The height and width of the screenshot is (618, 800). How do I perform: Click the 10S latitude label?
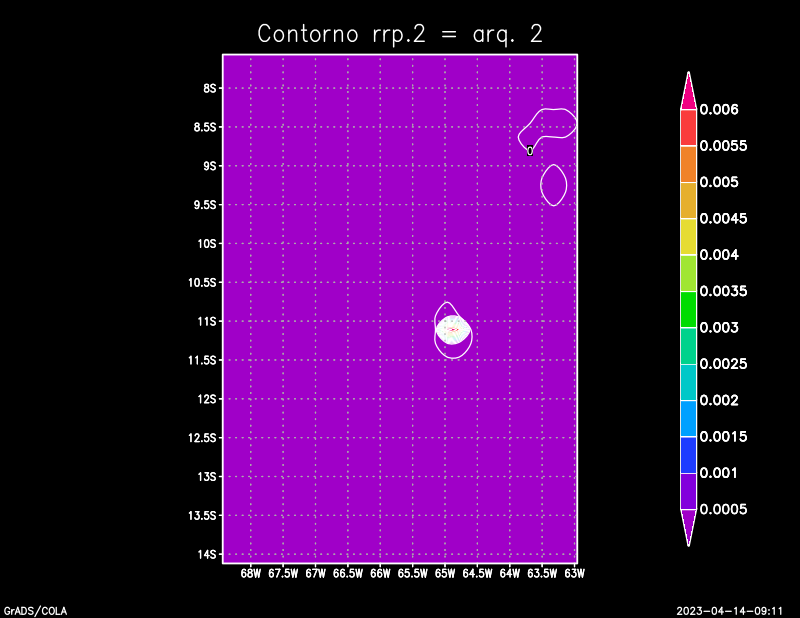coord(207,243)
